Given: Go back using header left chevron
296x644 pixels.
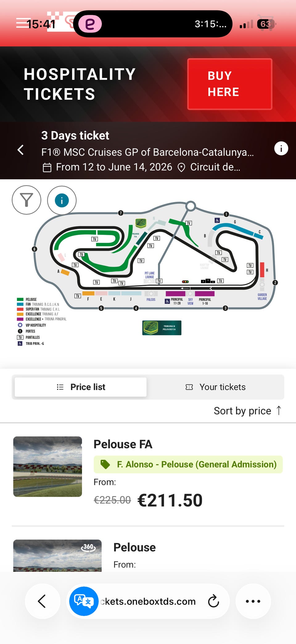Looking at the screenshot, I should click(x=21, y=150).
